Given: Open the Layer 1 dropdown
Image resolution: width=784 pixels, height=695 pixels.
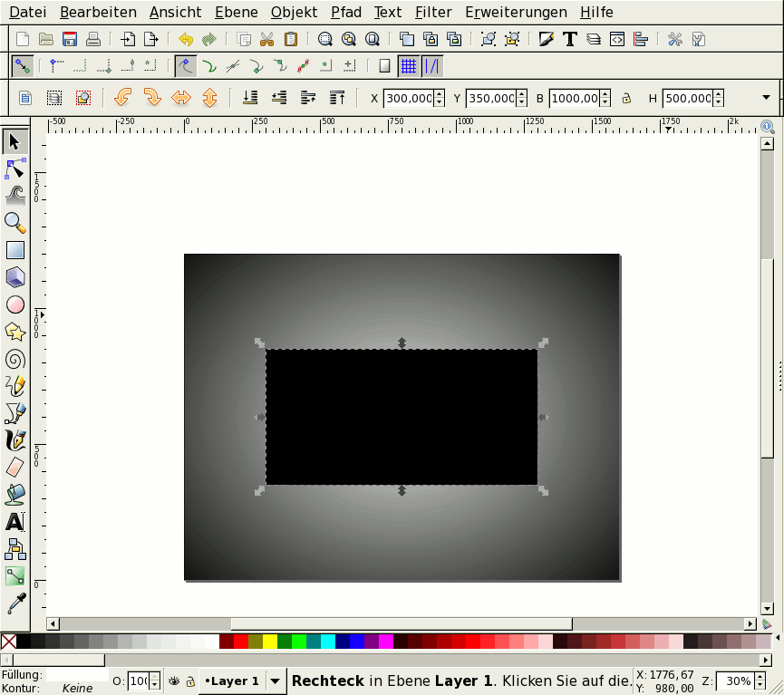Looking at the screenshot, I should pos(275,681).
